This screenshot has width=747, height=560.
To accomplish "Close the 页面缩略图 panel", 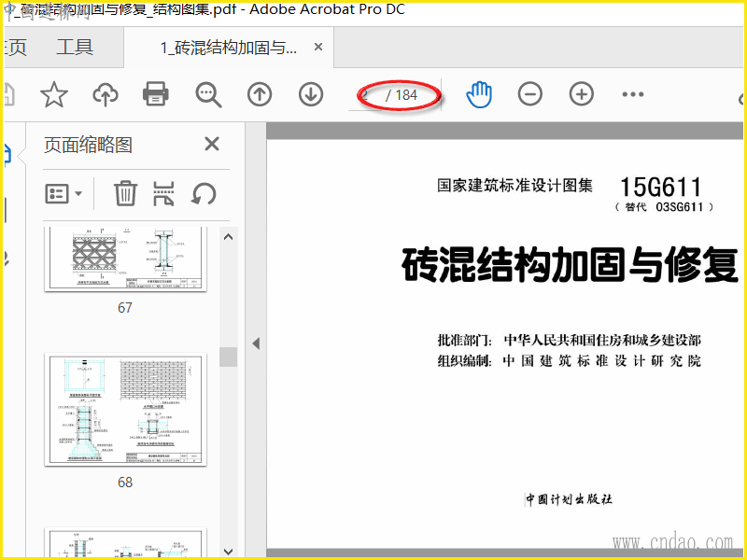I will [212, 144].
